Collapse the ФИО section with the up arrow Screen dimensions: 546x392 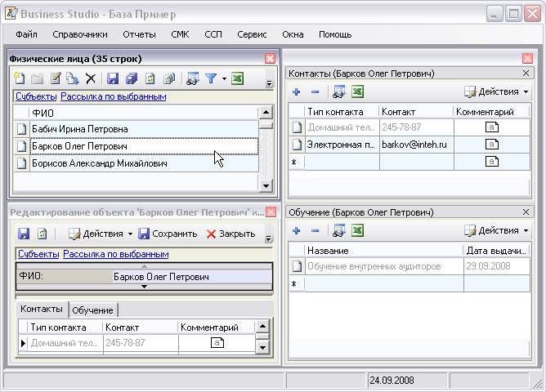click(x=144, y=266)
